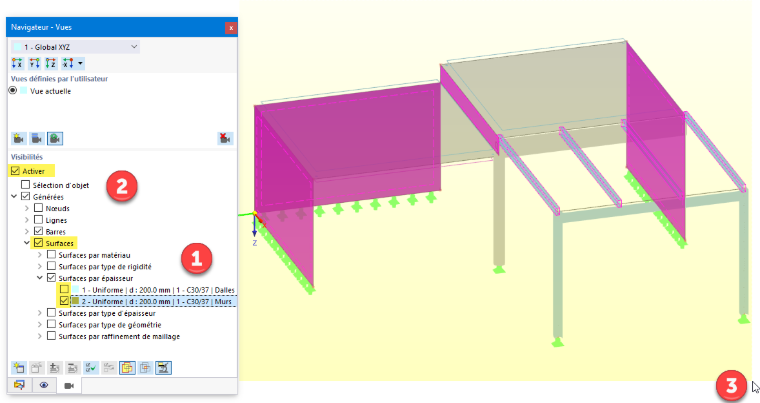This screenshot has width=760, height=403.
Task: Click the camera icon with blue lines
Action: pos(36,139)
